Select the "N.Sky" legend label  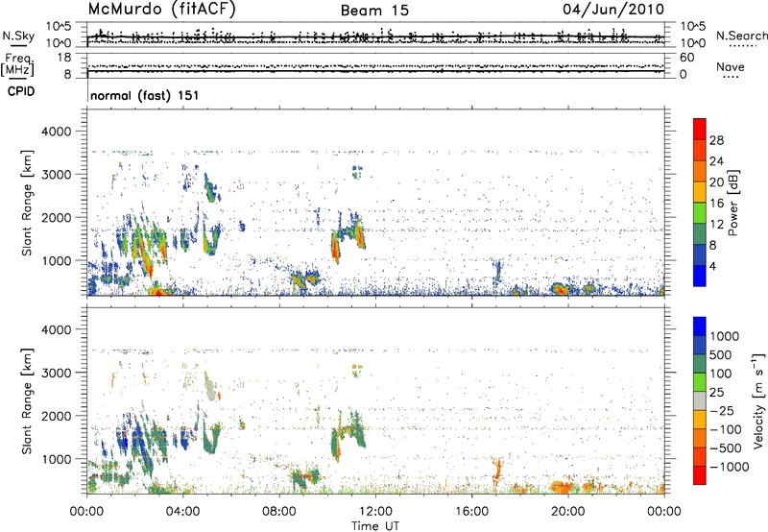coord(18,36)
